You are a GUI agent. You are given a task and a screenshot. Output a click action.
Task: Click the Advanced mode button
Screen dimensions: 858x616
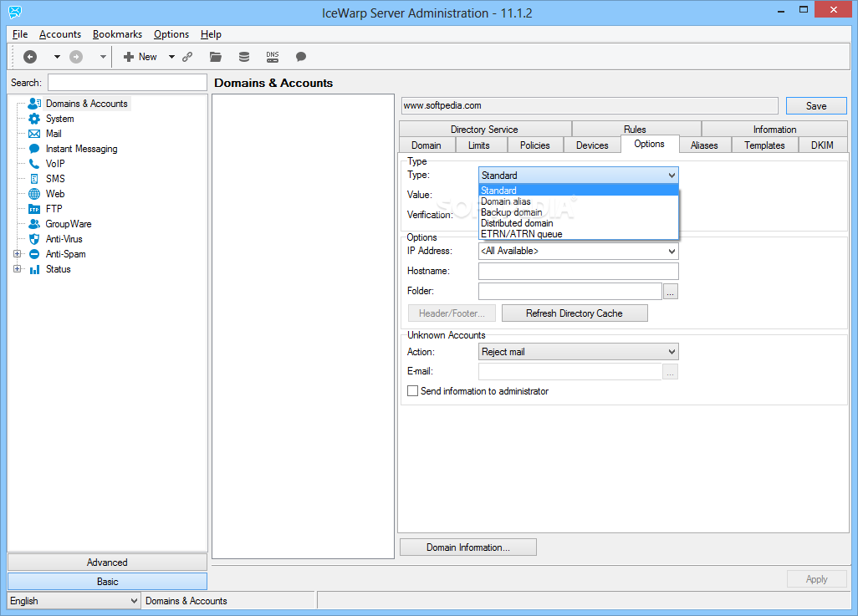coord(107,563)
